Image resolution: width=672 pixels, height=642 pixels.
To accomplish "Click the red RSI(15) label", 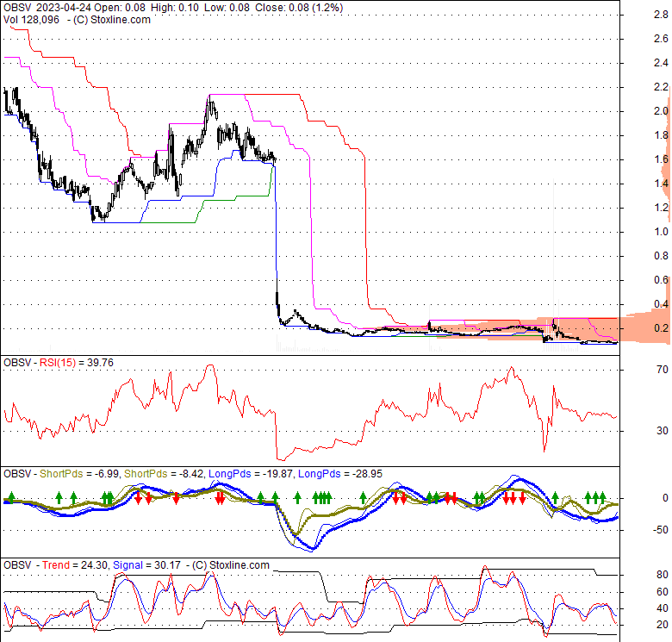I will pos(58,363).
